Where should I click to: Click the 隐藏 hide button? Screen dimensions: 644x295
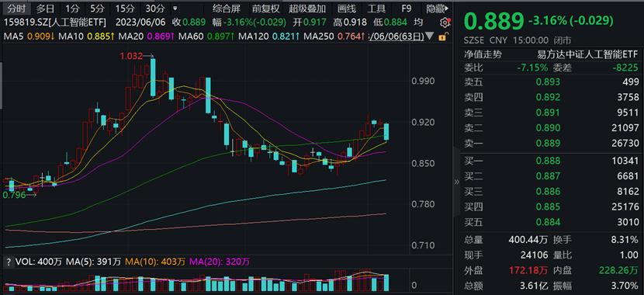[436, 8]
